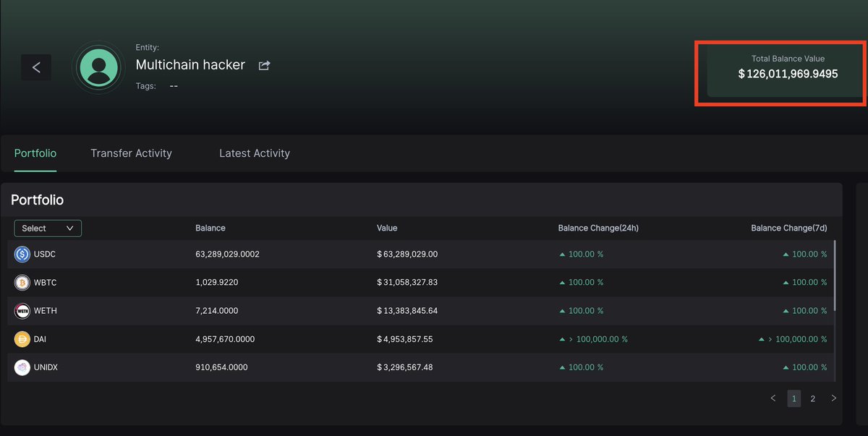This screenshot has width=868, height=436.
Task: Click the USDC value $63,289,029.00
Action: [x=407, y=255]
